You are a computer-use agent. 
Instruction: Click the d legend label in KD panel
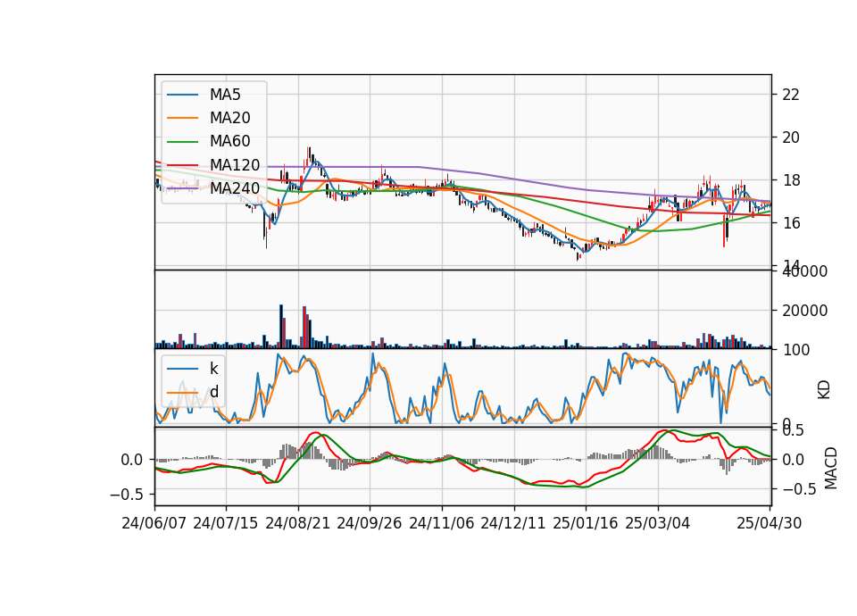point(213,392)
